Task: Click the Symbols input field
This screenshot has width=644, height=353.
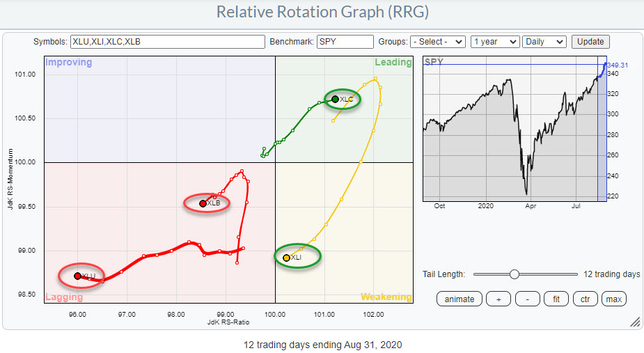Action: coord(167,42)
